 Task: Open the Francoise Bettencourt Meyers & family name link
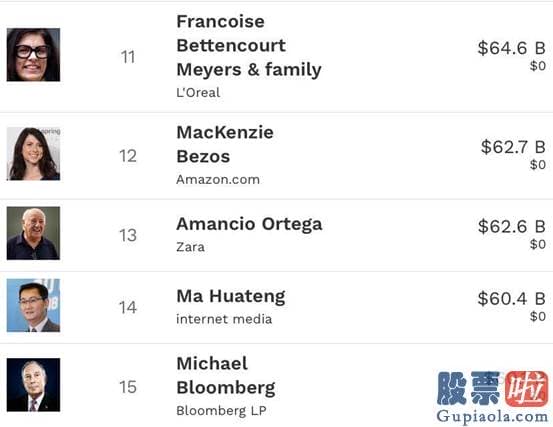point(249,45)
